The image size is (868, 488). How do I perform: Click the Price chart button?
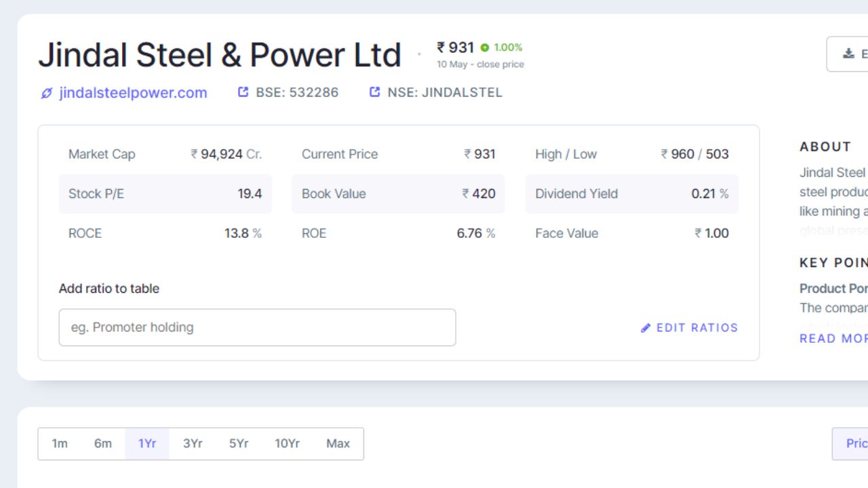tap(850, 444)
